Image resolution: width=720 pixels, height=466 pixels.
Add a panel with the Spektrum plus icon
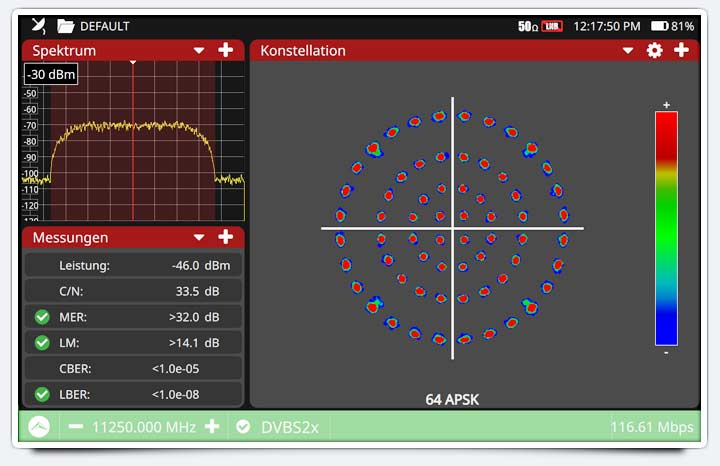pos(225,50)
